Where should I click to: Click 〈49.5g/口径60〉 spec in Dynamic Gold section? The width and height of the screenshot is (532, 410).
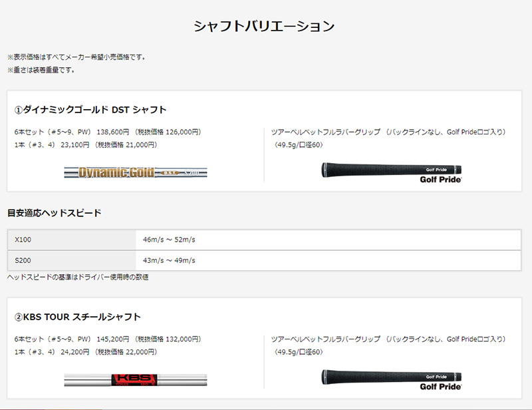click(x=297, y=145)
